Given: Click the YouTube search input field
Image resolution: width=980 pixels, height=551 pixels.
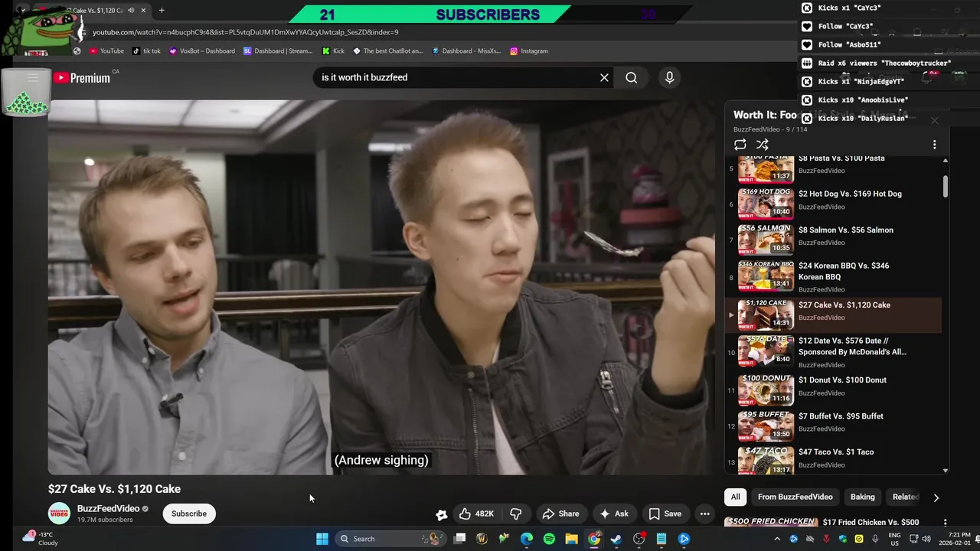Looking at the screenshot, I should coord(456,77).
